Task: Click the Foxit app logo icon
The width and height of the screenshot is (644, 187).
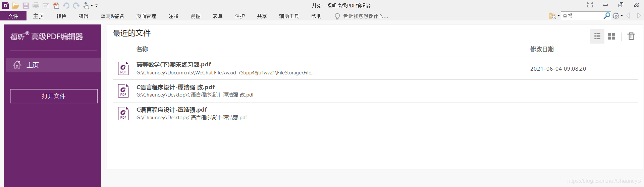Action: pos(5,5)
